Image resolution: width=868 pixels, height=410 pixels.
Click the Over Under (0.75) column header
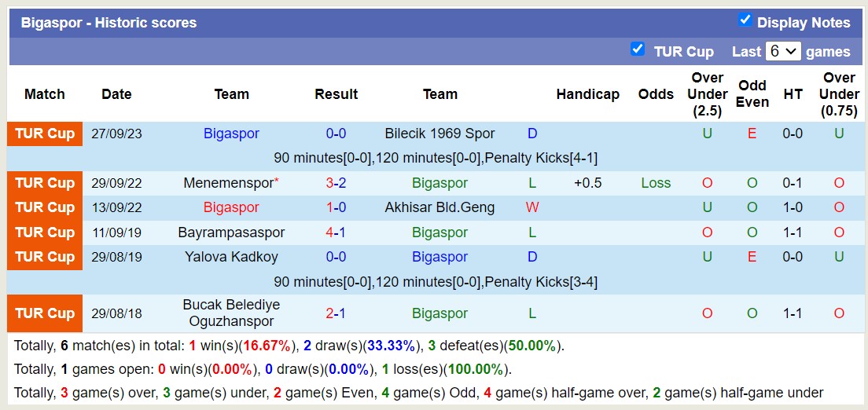839,94
